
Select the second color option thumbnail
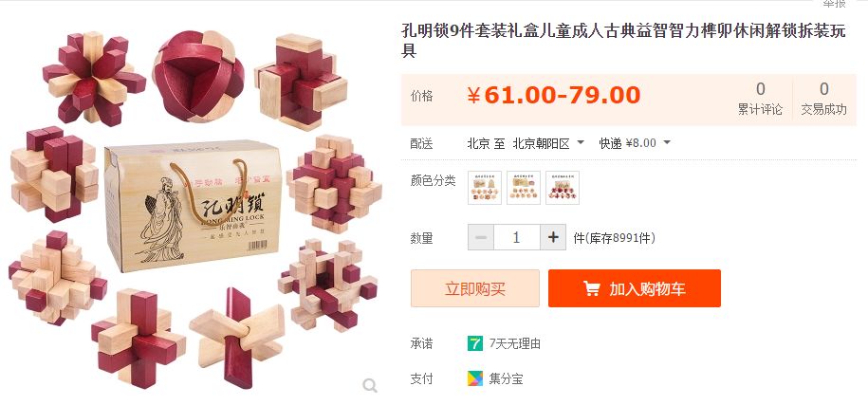click(x=523, y=188)
